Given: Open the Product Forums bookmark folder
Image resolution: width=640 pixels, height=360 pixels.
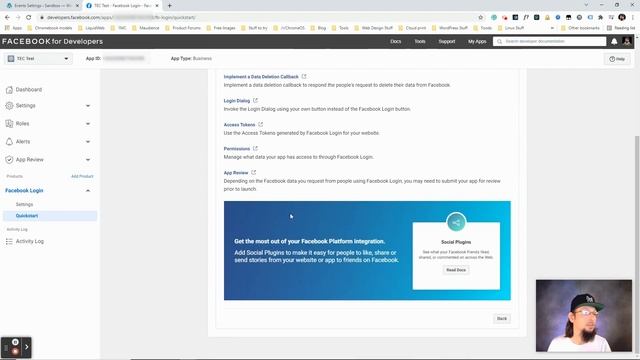Looking at the screenshot, I should [x=183, y=28].
